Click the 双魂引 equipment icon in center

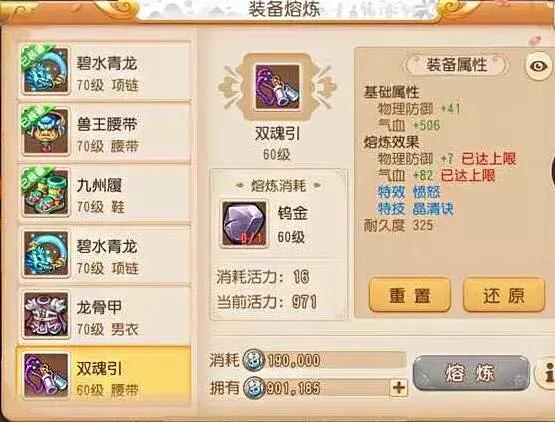(278, 87)
